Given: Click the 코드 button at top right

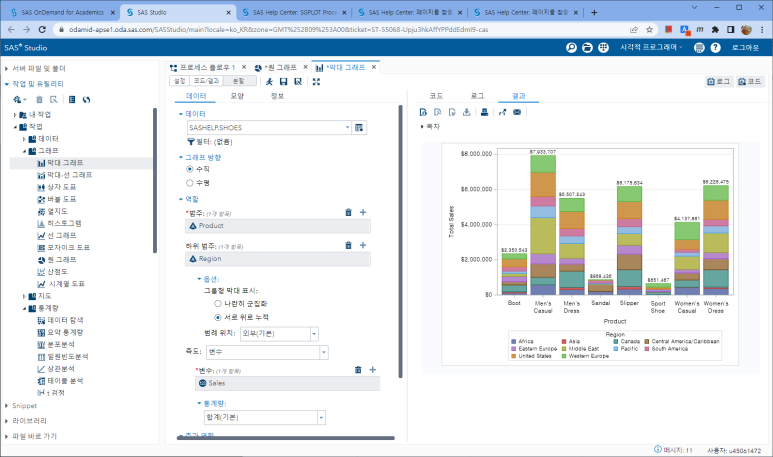Looking at the screenshot, I should [750, 81].
